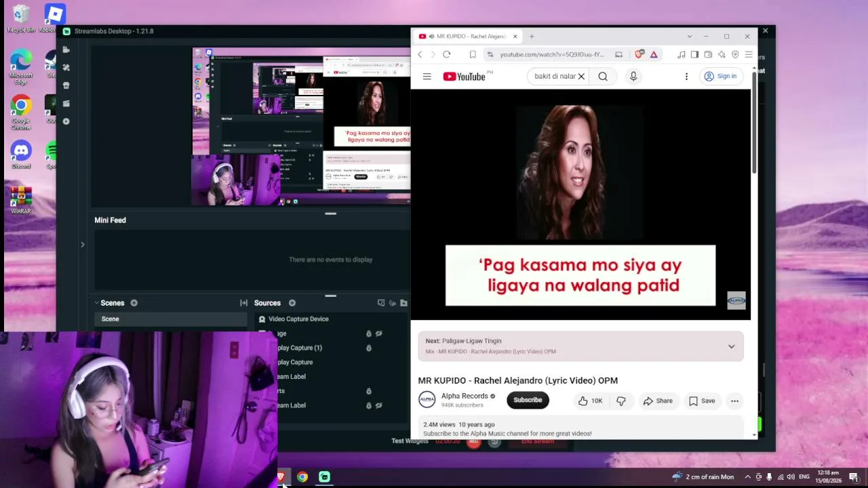Save the video to a playlist
The width and height of the screenshot is (868, 488).
click(x=701, y=401)
